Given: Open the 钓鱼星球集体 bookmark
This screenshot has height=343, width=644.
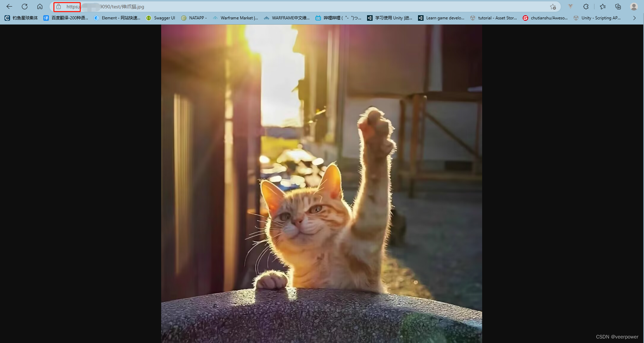Looking at the screenshot, I should [x=21, y=18].
